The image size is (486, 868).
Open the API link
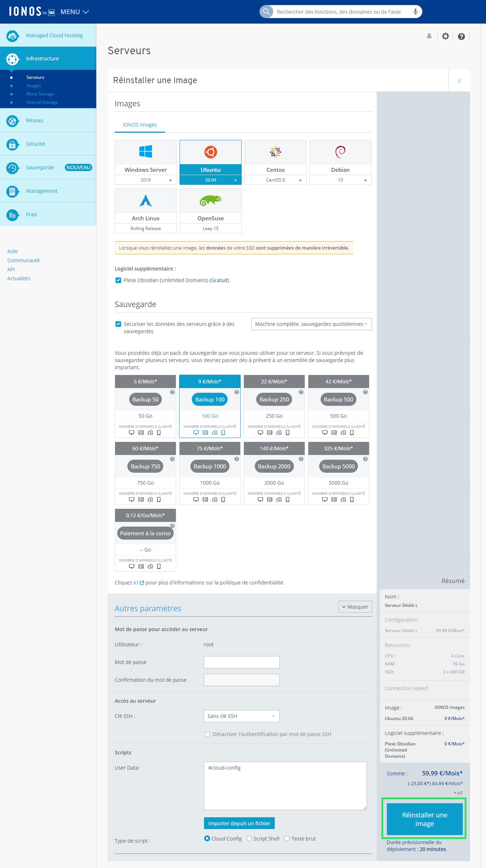[11, 269]
